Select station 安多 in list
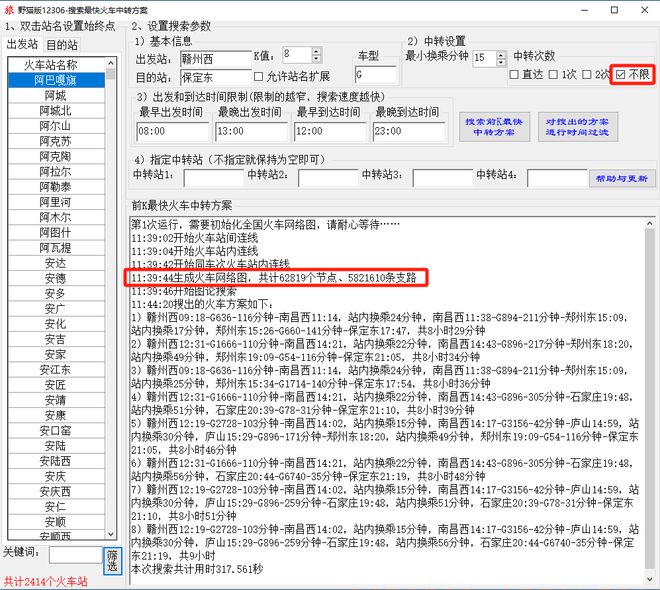This screenshot has width=660, height=590. coord(56,293)
